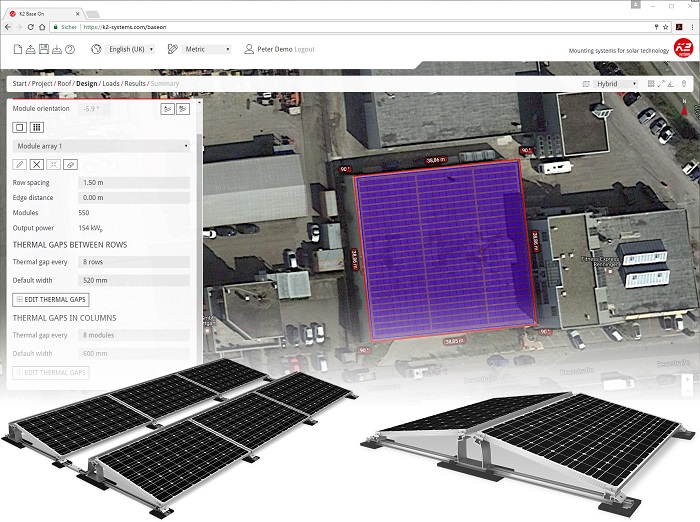Toggle the module grid layout button

click(x=36, y=127)
